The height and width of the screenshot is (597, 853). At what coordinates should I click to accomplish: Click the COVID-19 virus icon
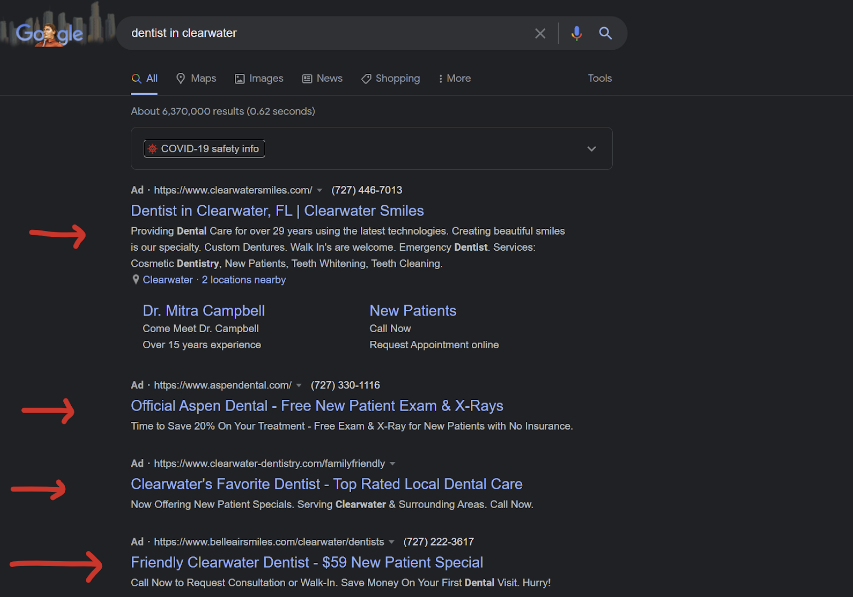152,149
